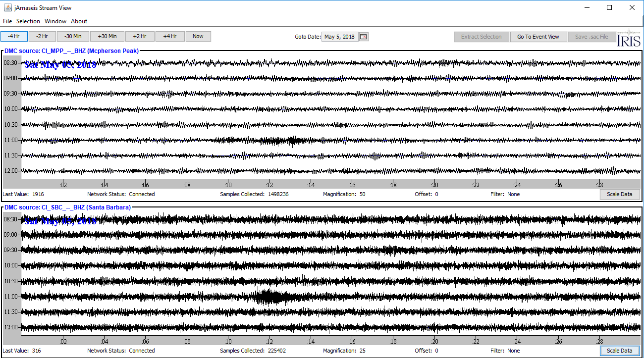The image size is (644, 358).
Task: Move forward using +2 Hr button
Action: click(x=139, y=36)
